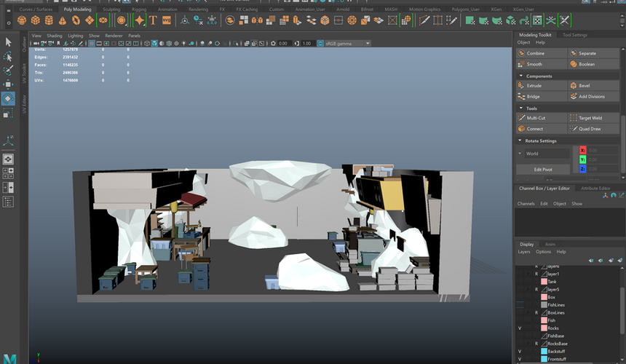Click the orange T type tool icon
The width and height of the screenshot is (626, 364).
tap(153, 20)
